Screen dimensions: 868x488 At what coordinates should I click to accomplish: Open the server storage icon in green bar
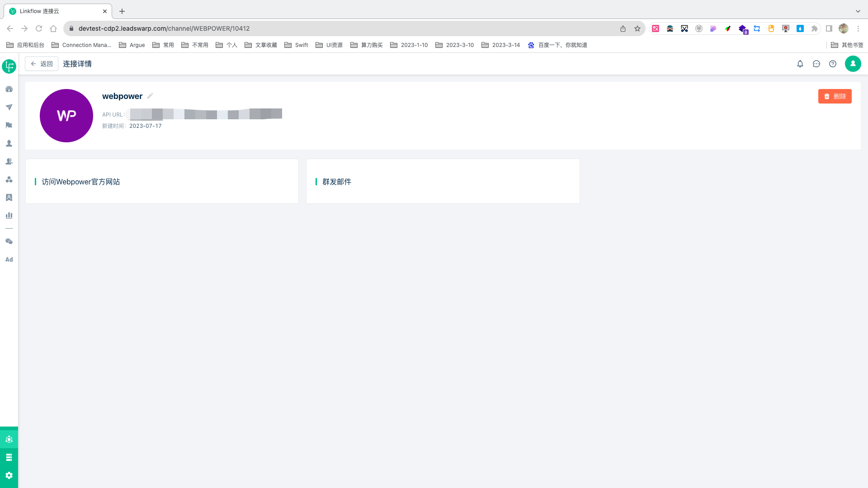[9, 457]
